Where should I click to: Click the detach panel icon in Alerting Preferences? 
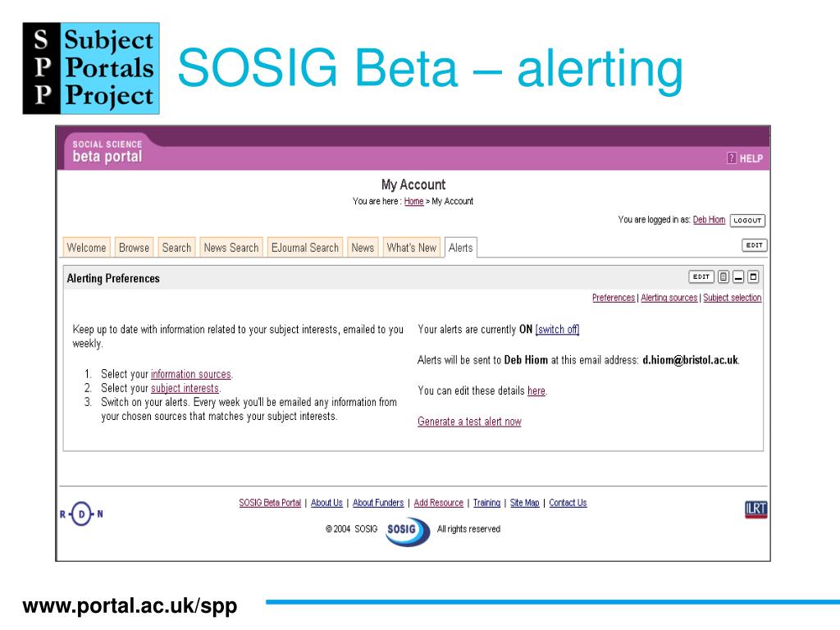pos(724,277)
